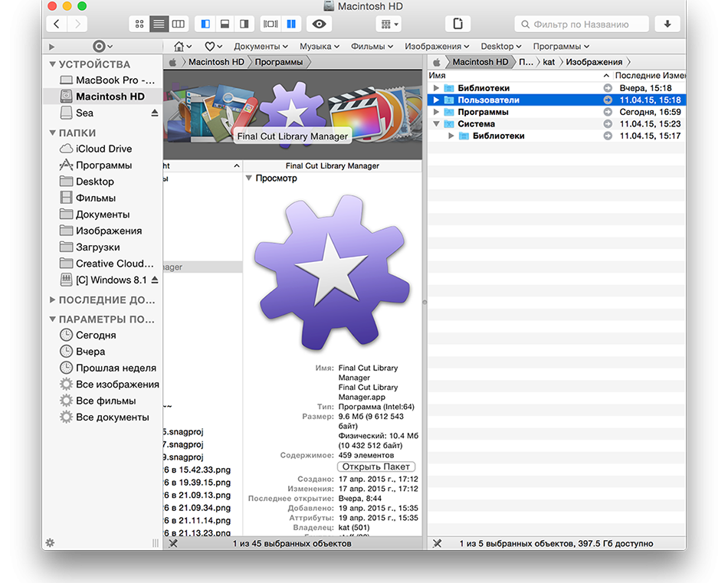Select Все фильмы smart search
728x583 pixels.
point(98,401)
